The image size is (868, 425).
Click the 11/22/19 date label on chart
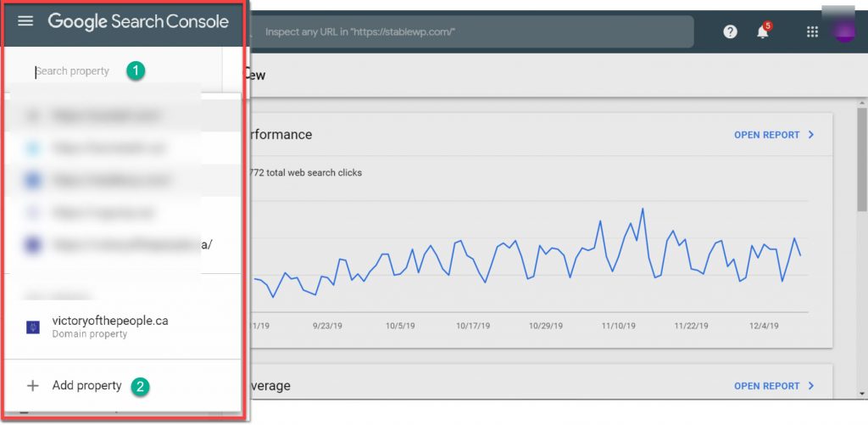(x=692, y=326)
